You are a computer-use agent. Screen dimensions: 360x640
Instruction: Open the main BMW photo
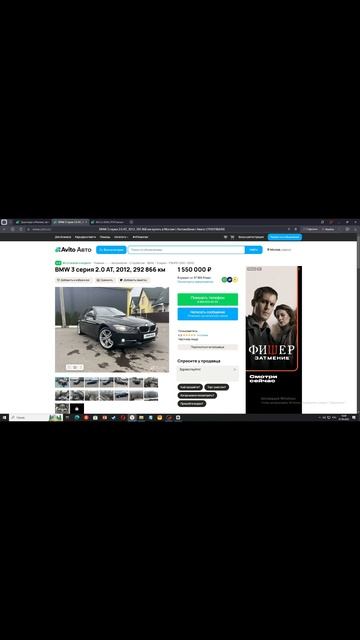tap(112, 329)
